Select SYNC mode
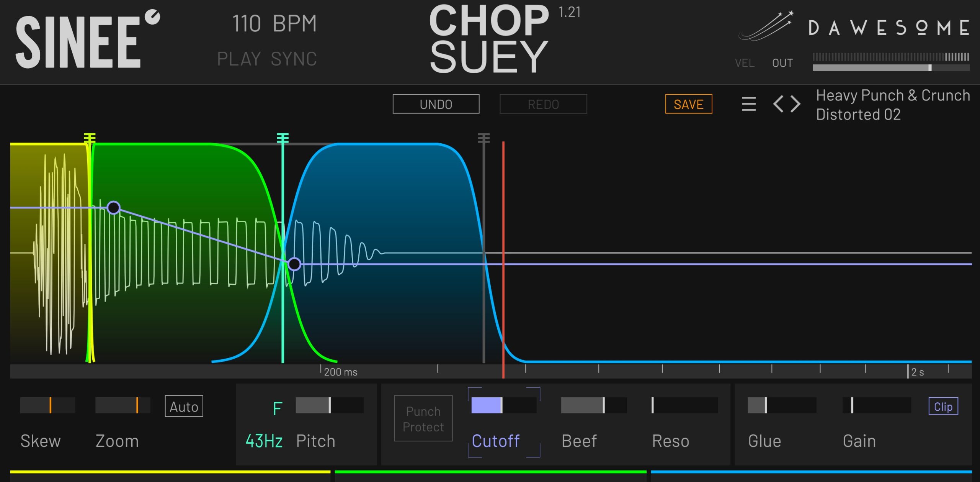The height and width of the screenshot is (482, 980). tap(294, 59)
